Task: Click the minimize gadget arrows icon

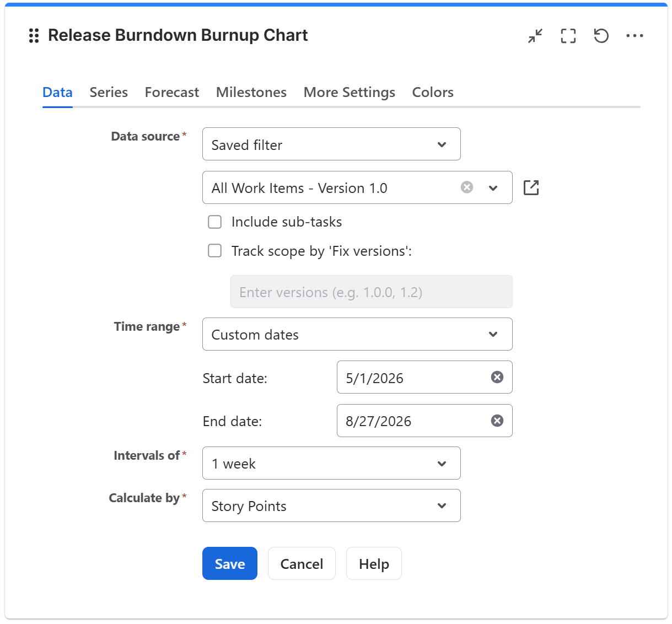Action: tap(535, 36)
